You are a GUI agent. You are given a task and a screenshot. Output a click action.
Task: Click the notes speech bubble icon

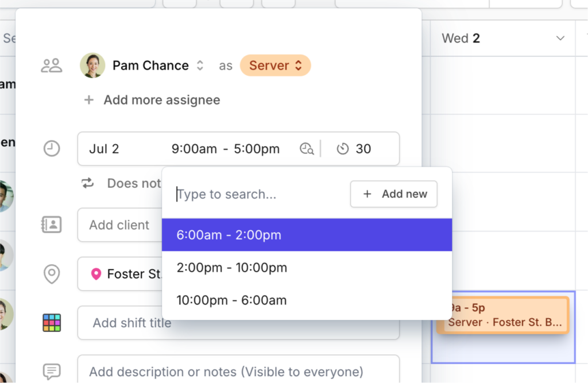click(x=52, y=372)
